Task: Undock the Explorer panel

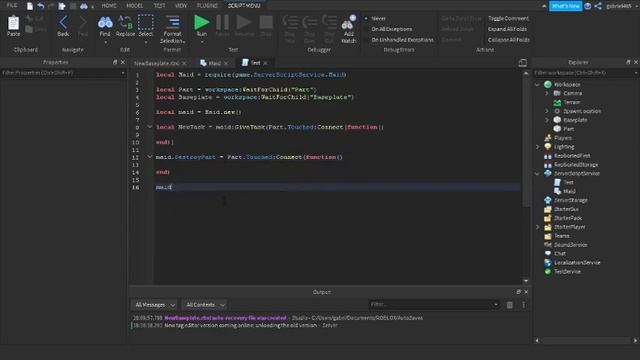Action: tap(628, 62)
